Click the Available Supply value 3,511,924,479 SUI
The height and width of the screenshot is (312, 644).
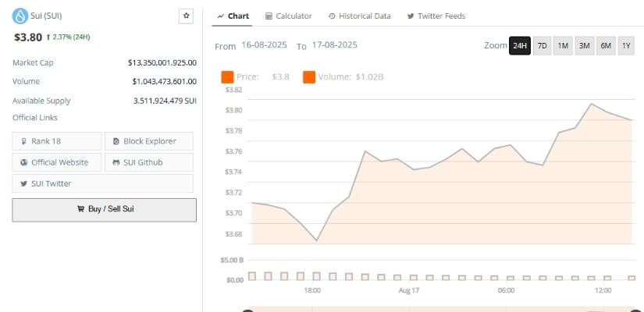coord(165,101)
